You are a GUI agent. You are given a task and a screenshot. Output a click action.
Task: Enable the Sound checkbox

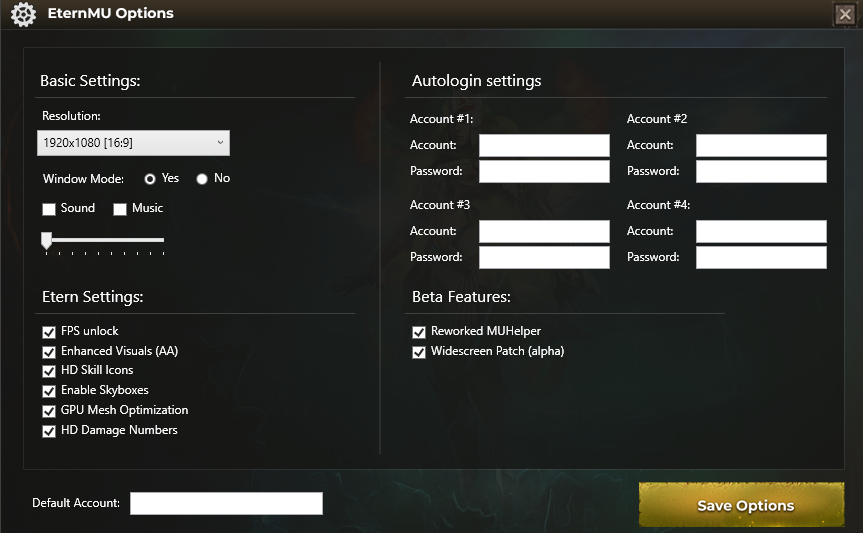point(48,209)
